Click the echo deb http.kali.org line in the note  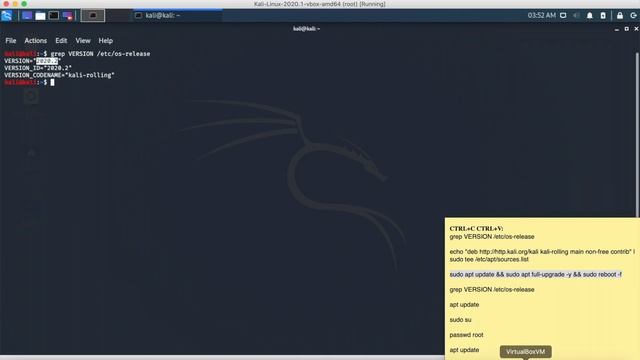(x=542, y=256)
